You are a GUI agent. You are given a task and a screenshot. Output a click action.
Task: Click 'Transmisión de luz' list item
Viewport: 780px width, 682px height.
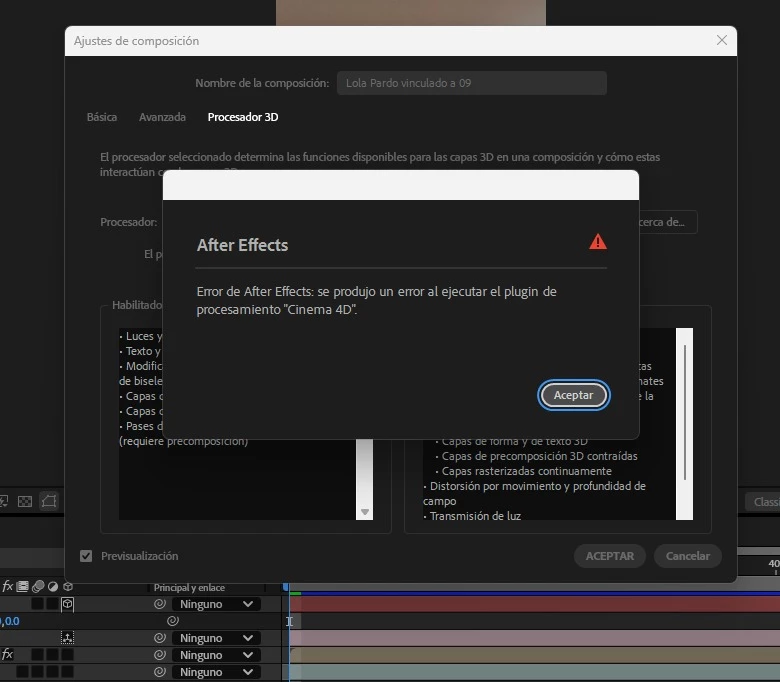(475, 516)
